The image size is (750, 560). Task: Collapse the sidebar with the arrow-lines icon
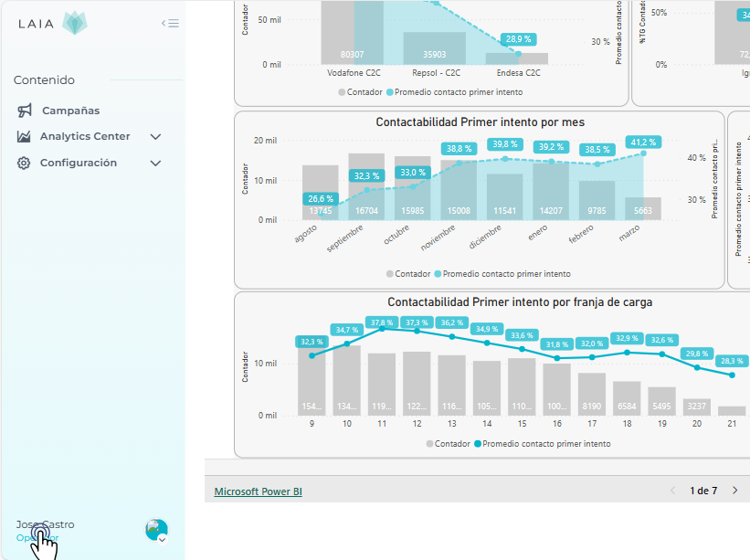tap(169, 24)
